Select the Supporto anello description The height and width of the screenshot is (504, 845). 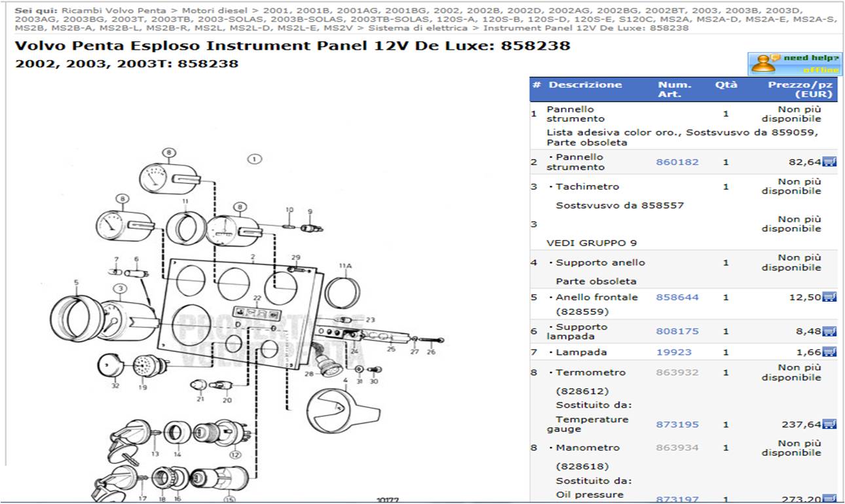(x=600, y=262)
